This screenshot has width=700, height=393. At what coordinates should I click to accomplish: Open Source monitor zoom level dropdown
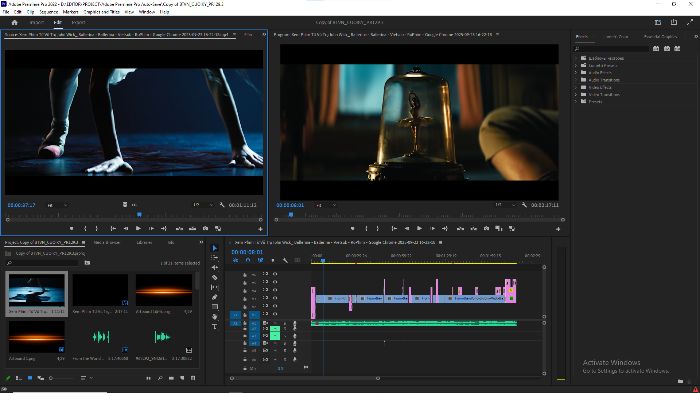tap(58, 205)
